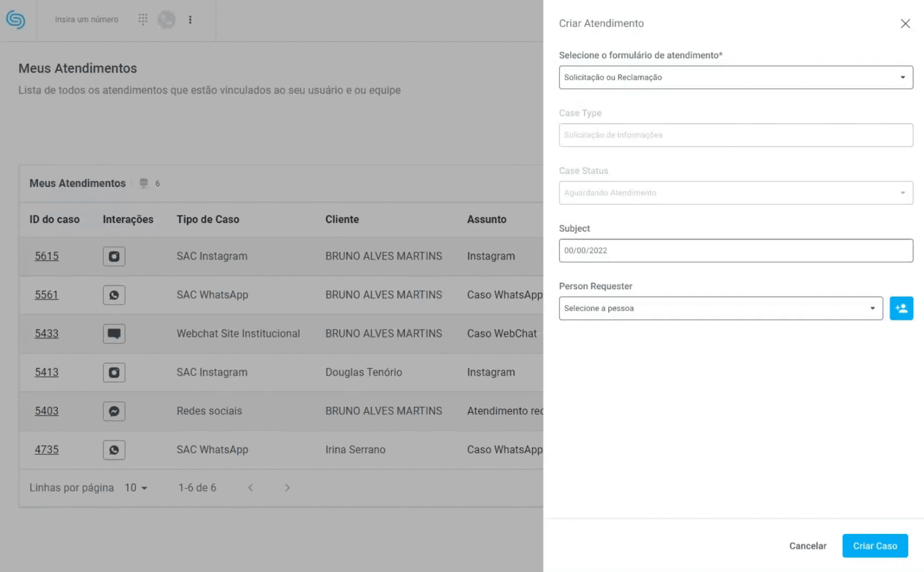Click the Instagram interaction icon for case 5615
Screen dimensions: 924x572
click(x=114, y=256)
